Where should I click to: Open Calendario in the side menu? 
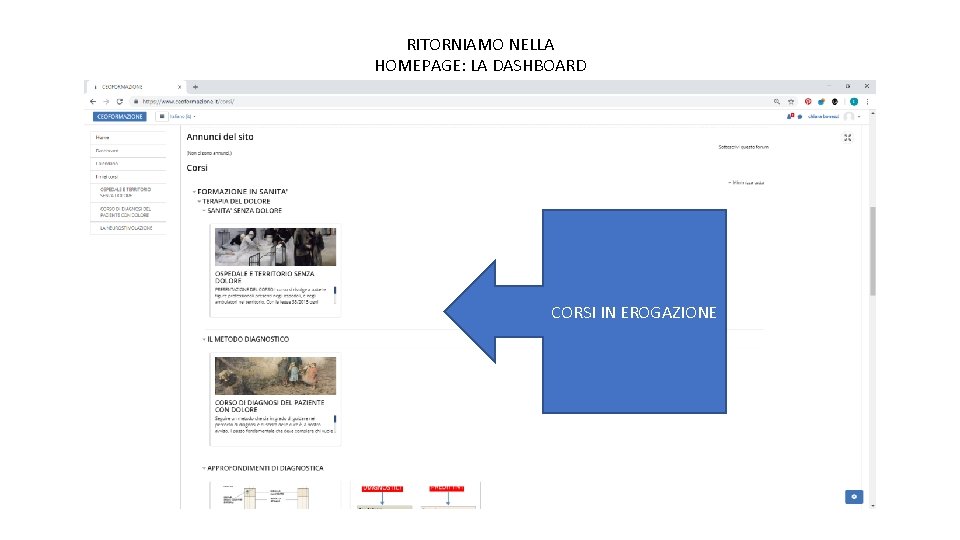[129, 163]
